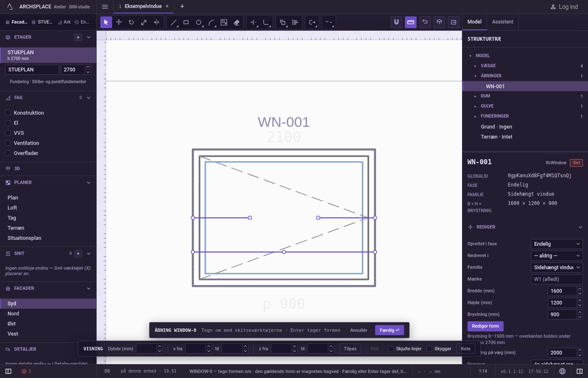
Task: Toggle the Skjulte linjer checkbox
Action: (x=391, y=349)
